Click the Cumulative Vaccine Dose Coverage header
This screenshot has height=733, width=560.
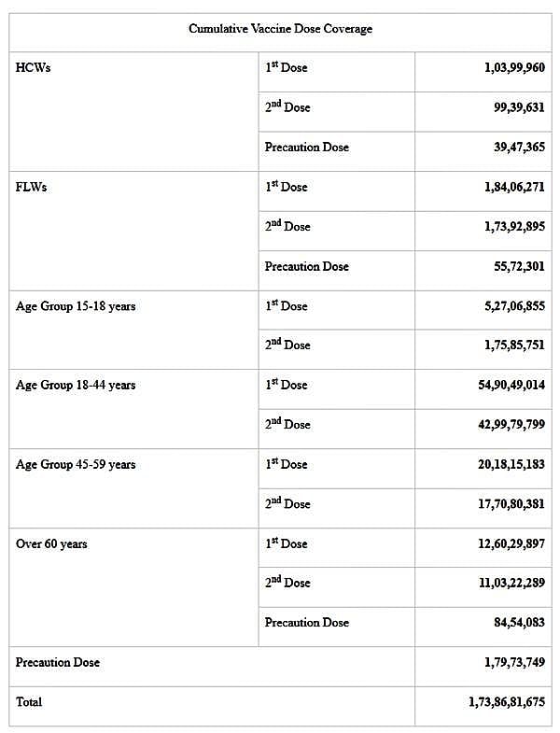pyautogui.click(x=280, y=29)
